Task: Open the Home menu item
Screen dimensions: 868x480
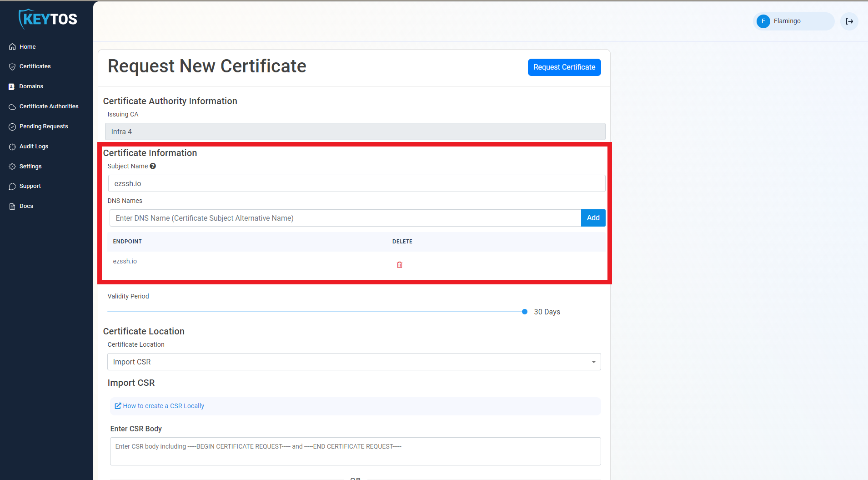Action: [x=27, y=47]
